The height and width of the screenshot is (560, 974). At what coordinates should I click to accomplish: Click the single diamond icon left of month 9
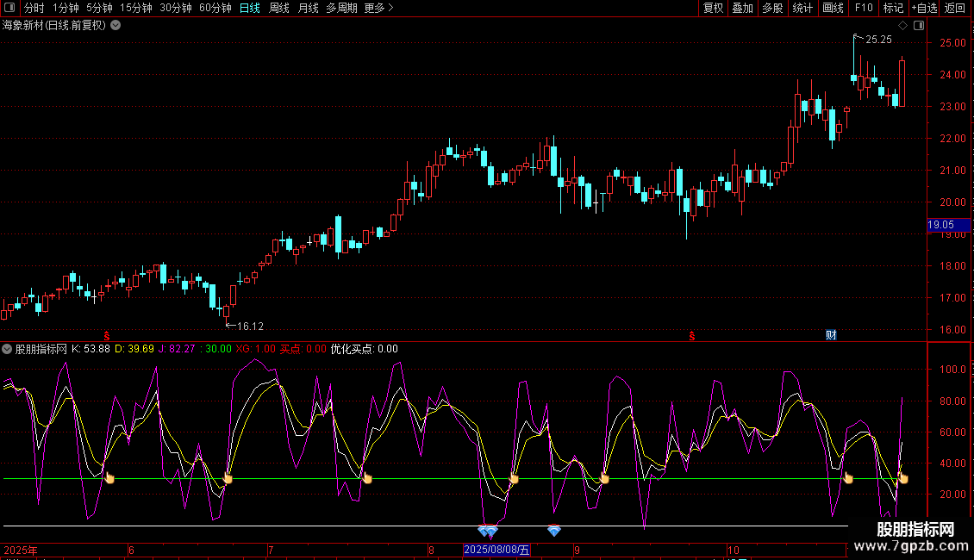tap(554, 531)
